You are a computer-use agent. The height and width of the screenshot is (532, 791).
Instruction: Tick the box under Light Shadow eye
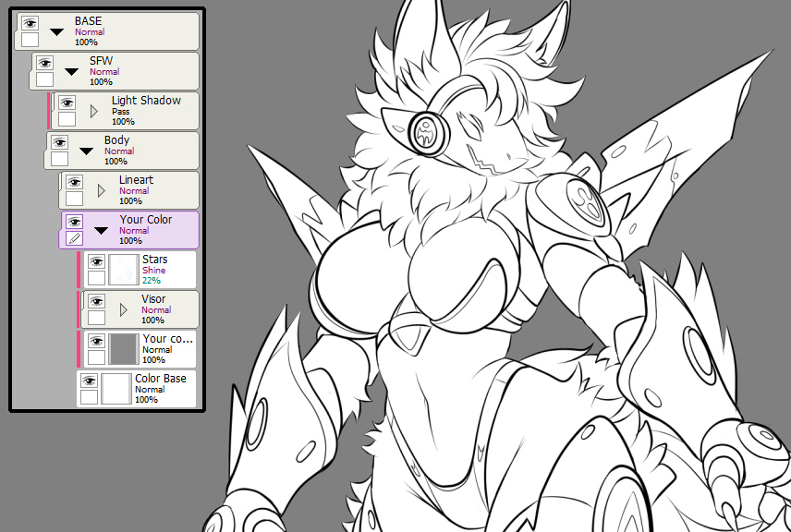67,119
